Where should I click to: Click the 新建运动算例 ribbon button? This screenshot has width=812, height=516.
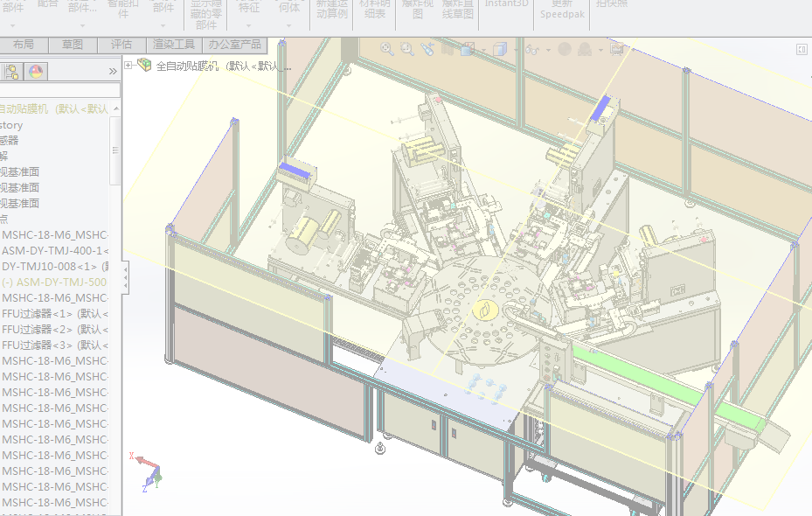tap(332, 10)
